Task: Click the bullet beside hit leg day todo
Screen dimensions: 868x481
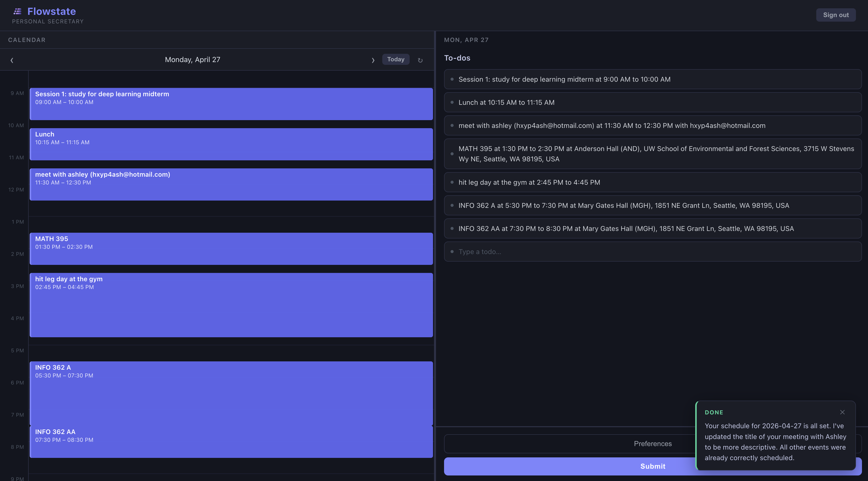Action: tap(452, 182)
